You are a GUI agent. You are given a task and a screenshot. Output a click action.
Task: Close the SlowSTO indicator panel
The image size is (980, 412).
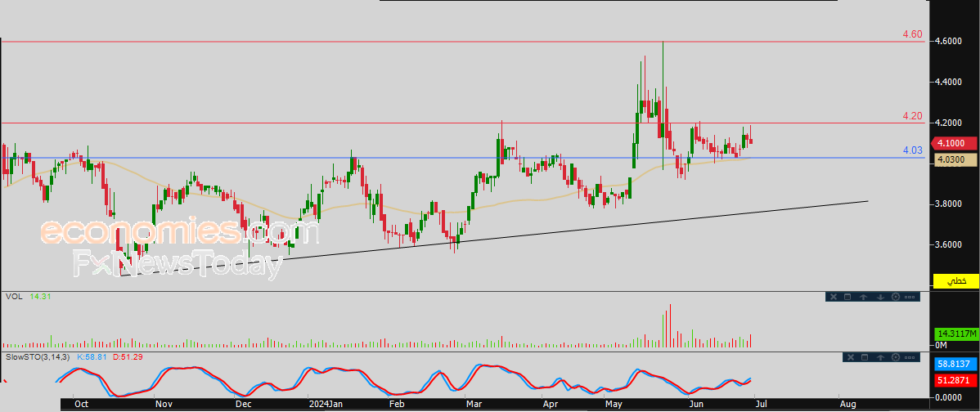(x=851, y=357)
